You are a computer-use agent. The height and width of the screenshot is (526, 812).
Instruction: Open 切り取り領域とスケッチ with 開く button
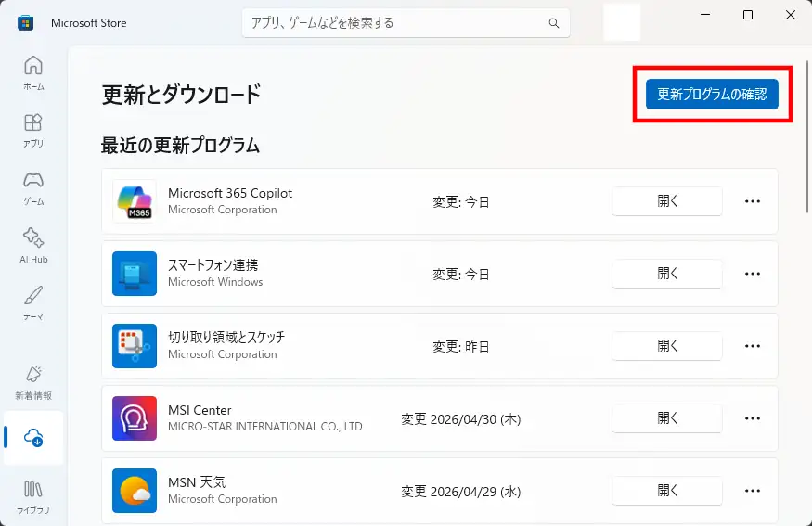coord(667,346)
